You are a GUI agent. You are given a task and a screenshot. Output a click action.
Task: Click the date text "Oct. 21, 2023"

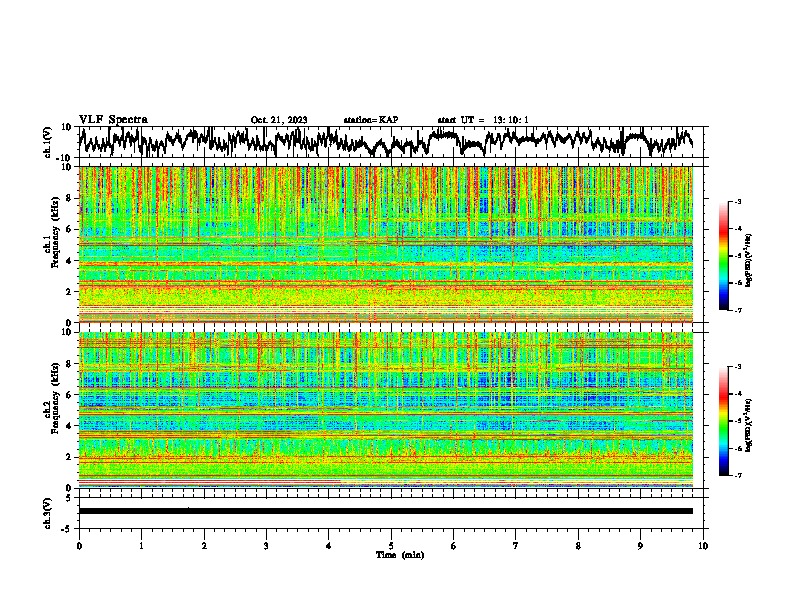click(279, 120)
